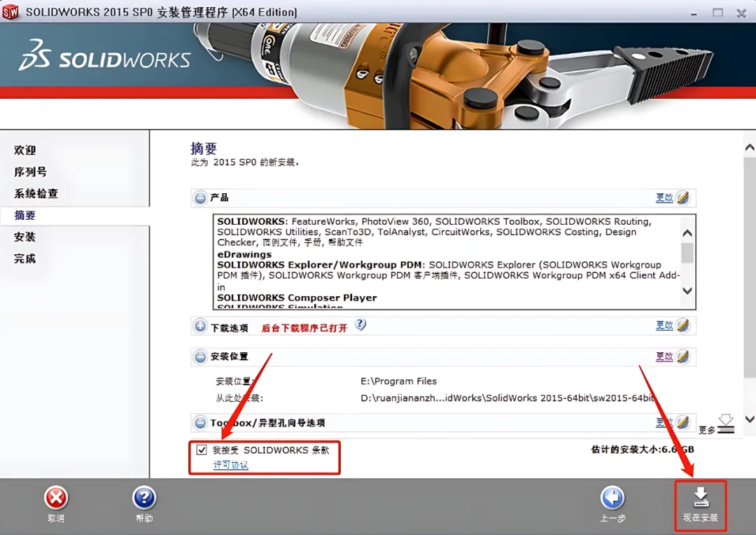Select the 完成 (Finish) step
This screenshot has height=535, width=756.
pos(25,258)
